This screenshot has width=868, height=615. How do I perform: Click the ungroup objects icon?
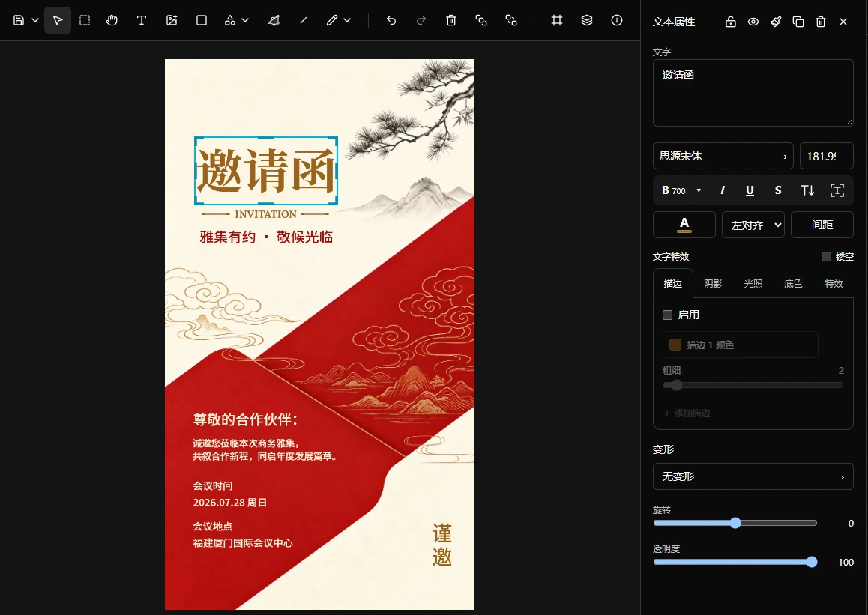pos(511,20)
